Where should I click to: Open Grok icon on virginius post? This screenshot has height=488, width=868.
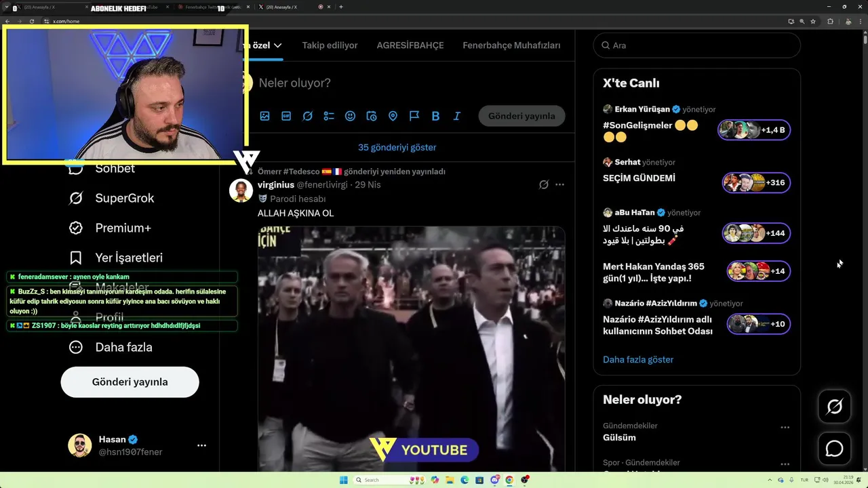(543, 184)
